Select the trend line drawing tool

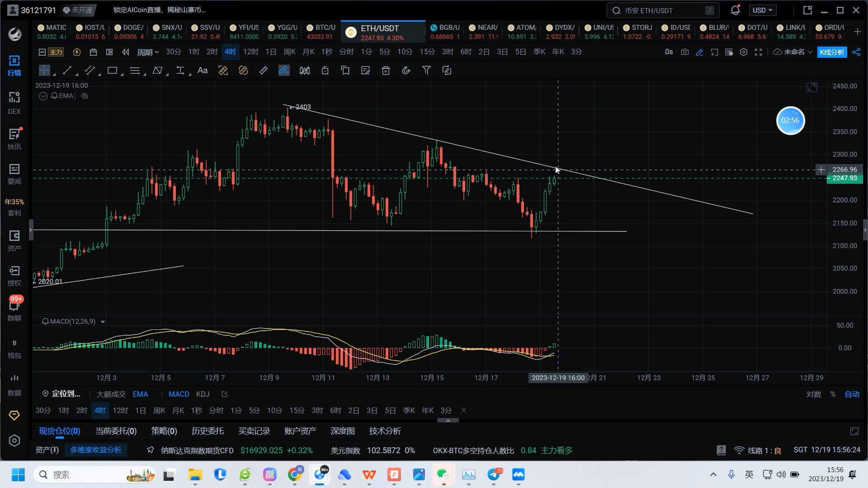click(x=67, y=70)
